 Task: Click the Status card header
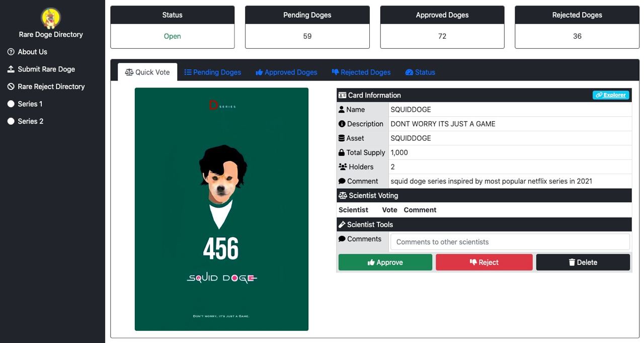(x=173, y=15)
